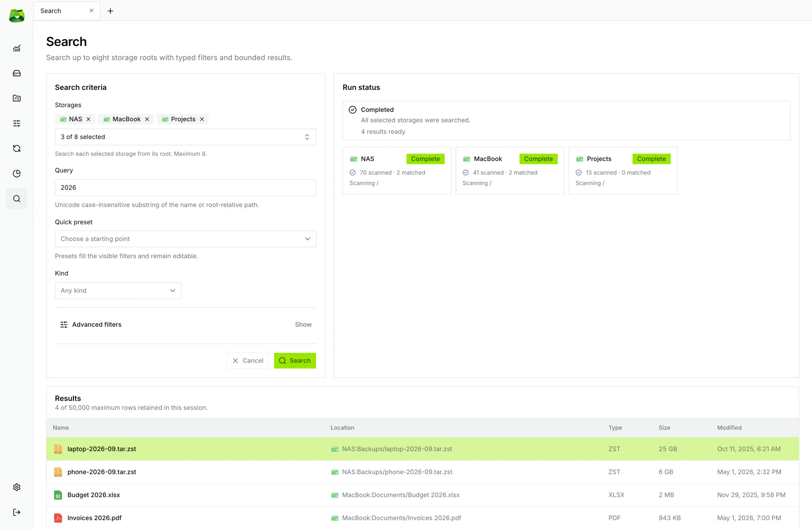Image resolution: width=812 pixels, height=529 pixels.
Task: Open the storages drive icon in sidebar
Action: 17,73
